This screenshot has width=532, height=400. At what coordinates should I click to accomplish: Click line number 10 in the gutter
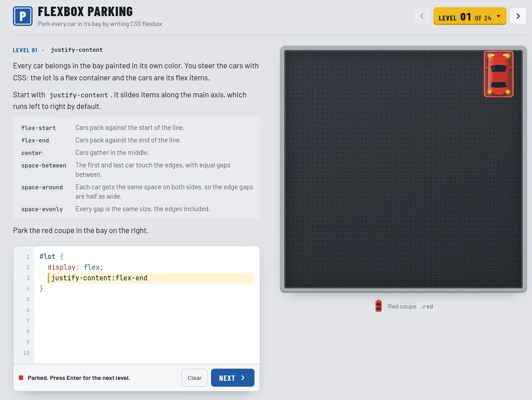(26, 353)
